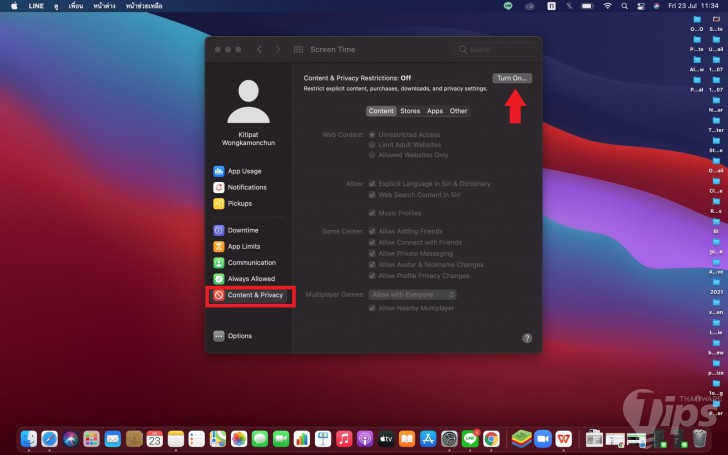
Task: Open the Communication section
Action: click(245, 263)
